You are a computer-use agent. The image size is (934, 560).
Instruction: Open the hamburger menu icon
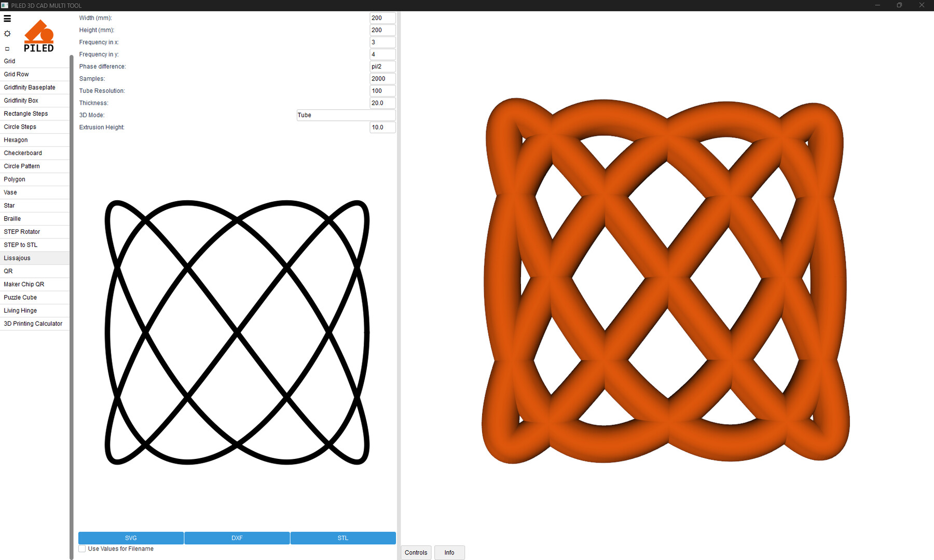coord(7,19)
